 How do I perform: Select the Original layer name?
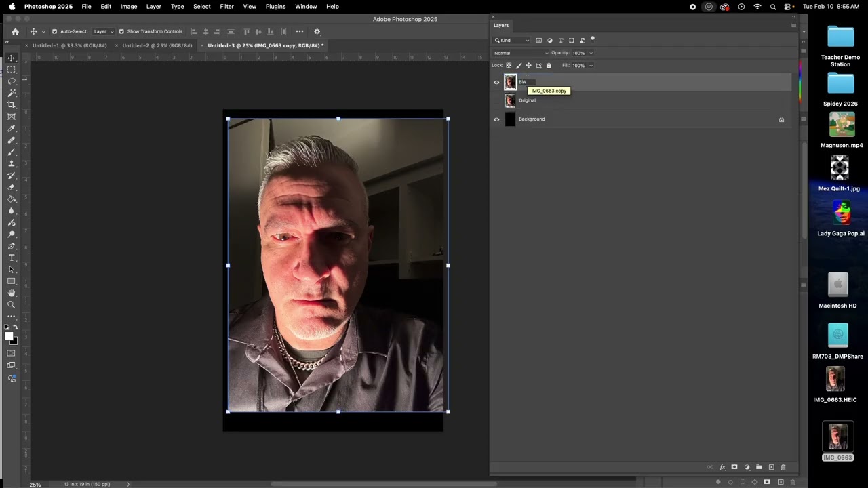click(527, 100)
